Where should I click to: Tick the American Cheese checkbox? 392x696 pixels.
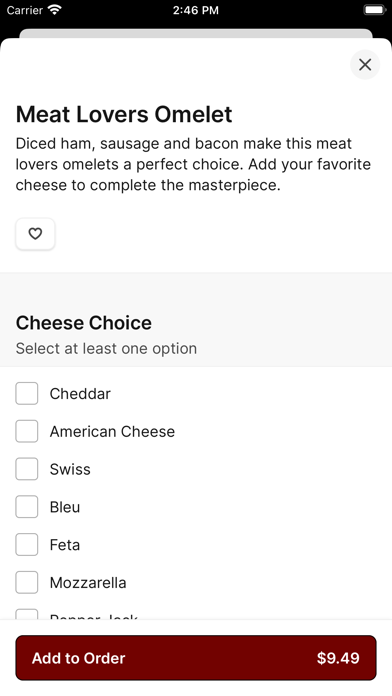click(27, 431)
